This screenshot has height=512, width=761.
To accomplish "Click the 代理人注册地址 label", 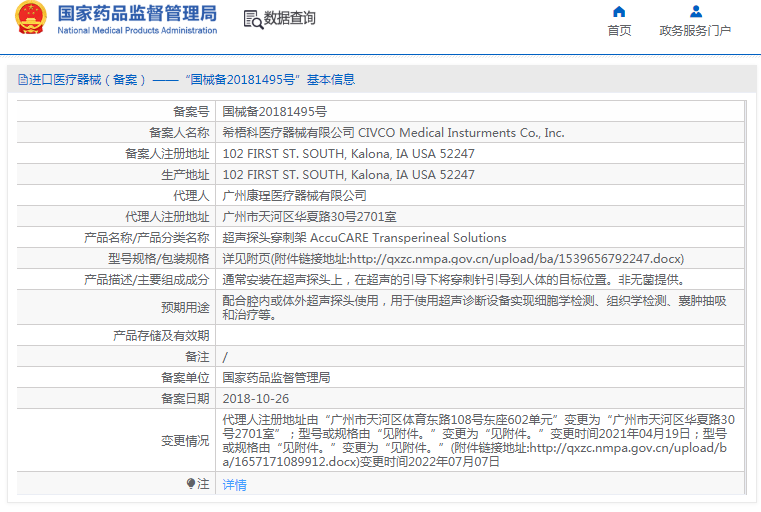I will (x=167, y=216).
